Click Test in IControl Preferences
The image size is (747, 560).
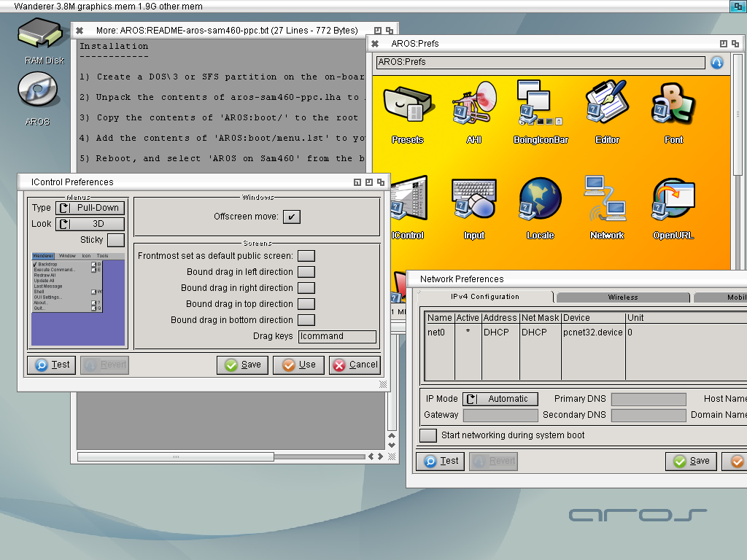pos(52,365)
